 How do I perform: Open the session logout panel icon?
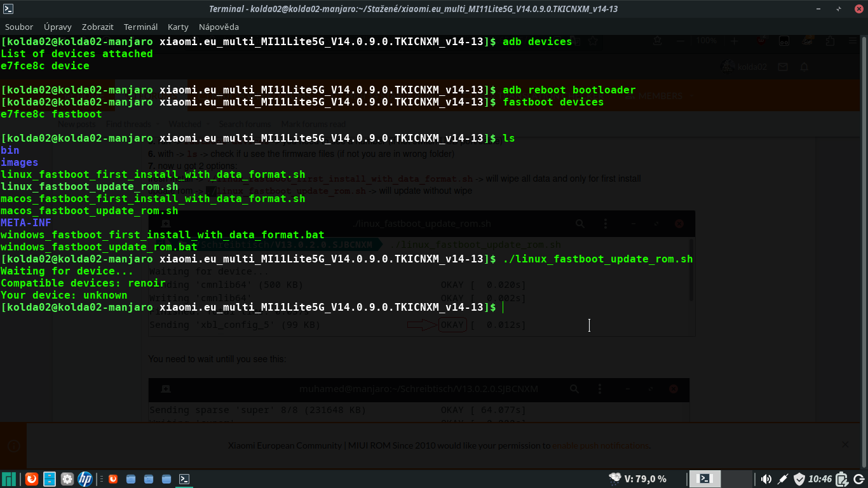coord(858,479)
